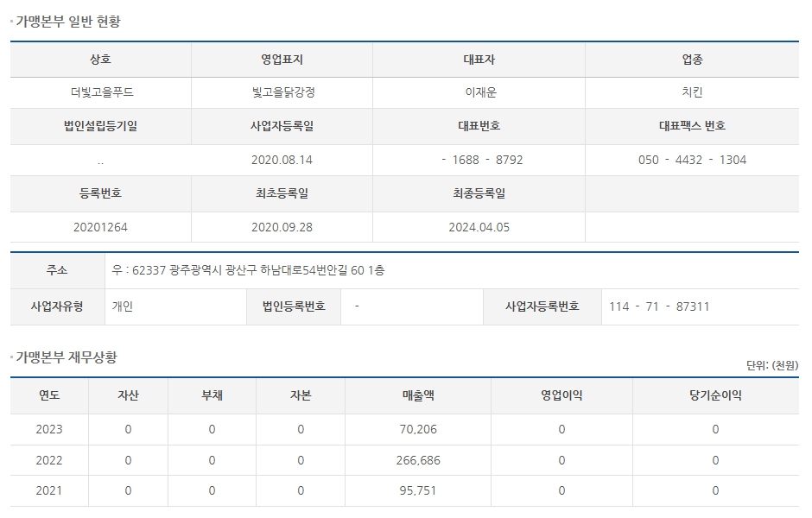Select the representative name 이재운
Viewport: 812px width, 518px height.
pyautogui.click(x=480, y=92)
